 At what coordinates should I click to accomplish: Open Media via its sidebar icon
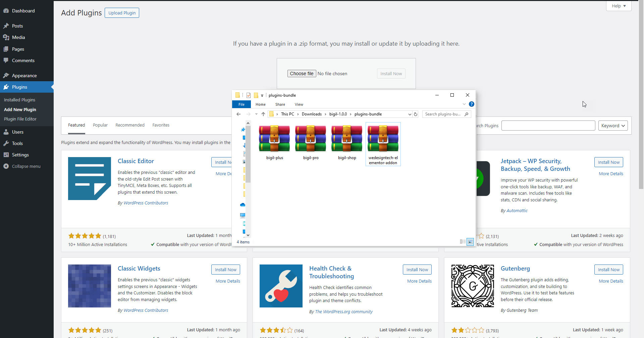(x=6, y=37)
